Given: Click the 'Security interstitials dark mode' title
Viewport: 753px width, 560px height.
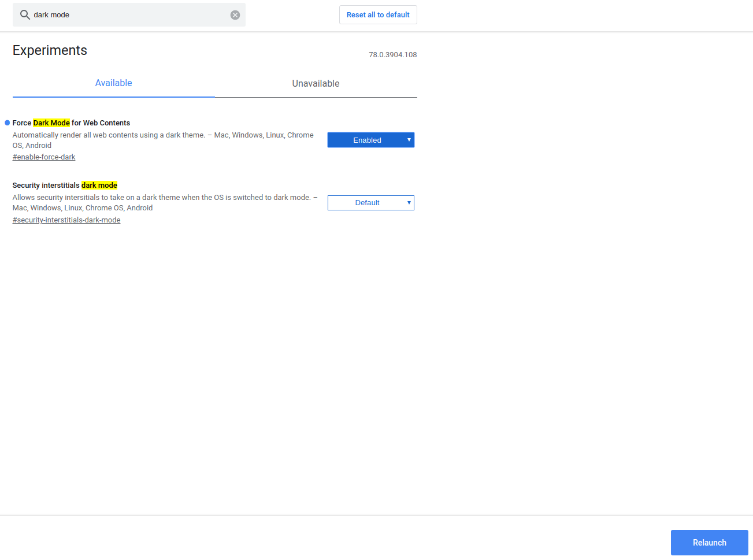Looking at the screenshot, I should [65, 186].
